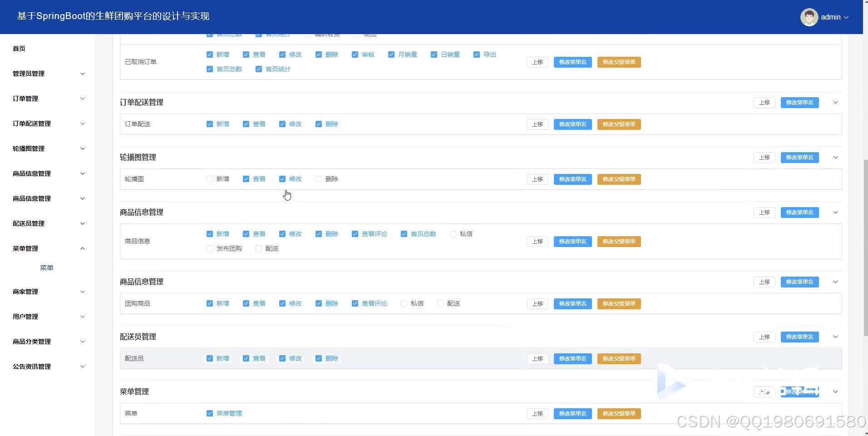Open the admin account dropdown arrow
868x436 pixels.
pyautogui.click(x=846, y=17)
